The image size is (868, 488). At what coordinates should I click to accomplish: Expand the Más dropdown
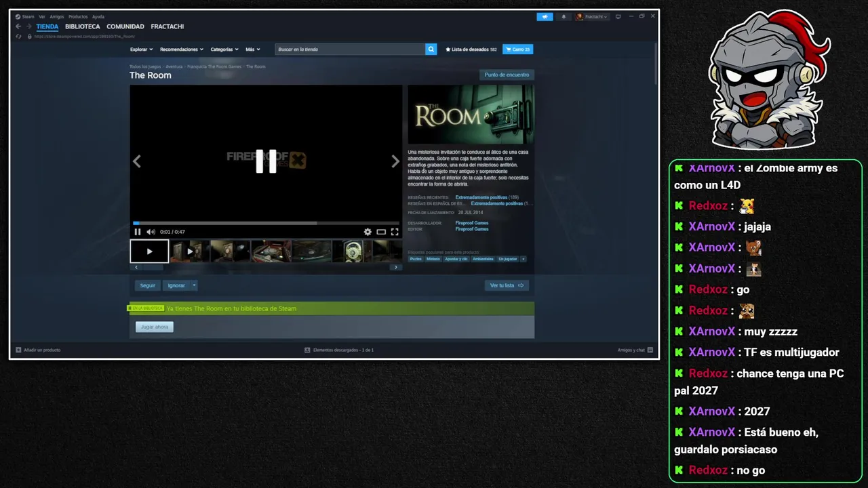(253, 49)
